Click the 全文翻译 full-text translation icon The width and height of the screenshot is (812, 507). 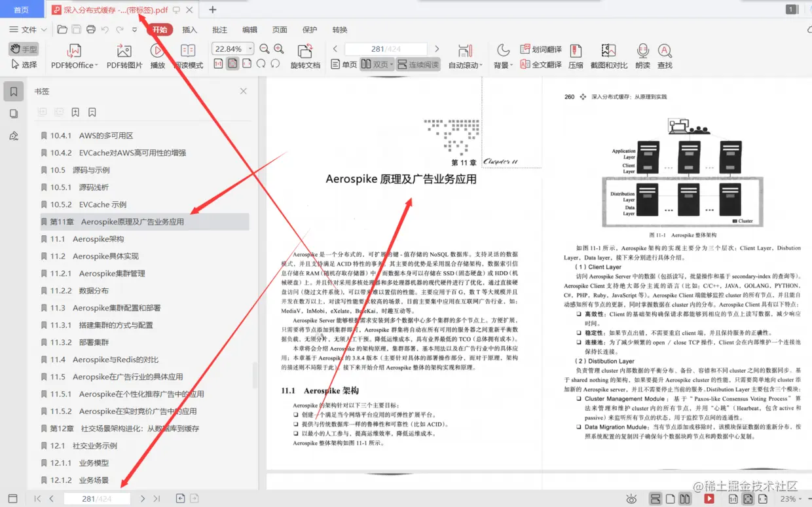point(525,64)
